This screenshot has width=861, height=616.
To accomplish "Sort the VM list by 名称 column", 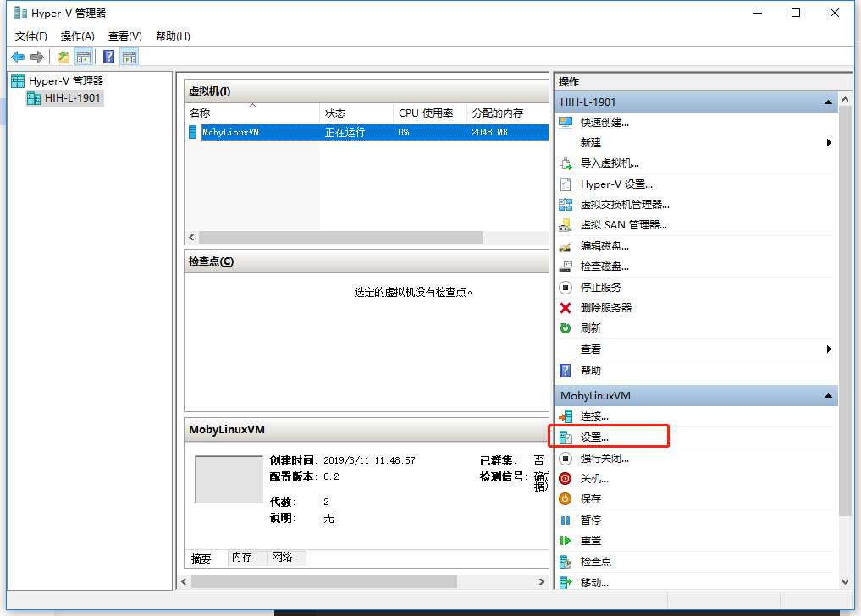I will point(252,113).
